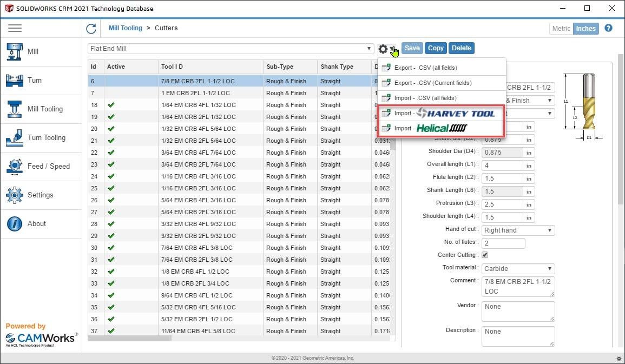The image size is (625, 364).
Task: Edit the Flute length (L2) field
Action: pos(502,178)
